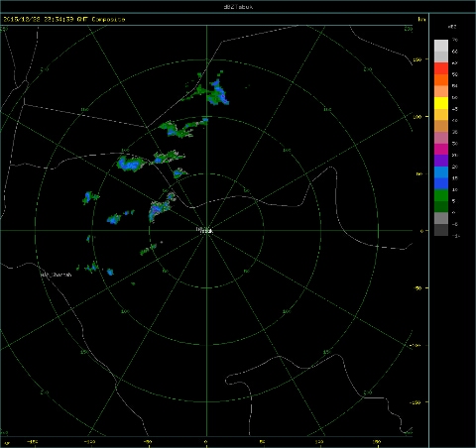Click the dBZ heading above the color legend
This screenshot has width=476, height=448.
click(x=452, y=26)
